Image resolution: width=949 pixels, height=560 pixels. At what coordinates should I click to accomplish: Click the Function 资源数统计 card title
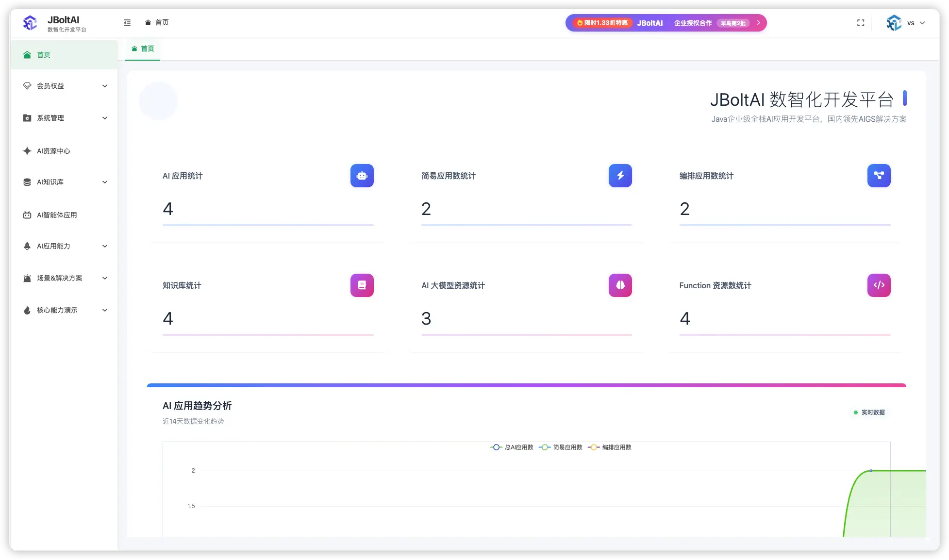pyautogui.click(x=715, y=285)
